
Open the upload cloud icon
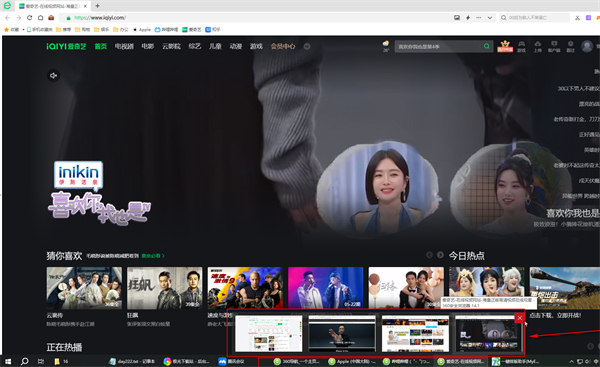(538, 46)
